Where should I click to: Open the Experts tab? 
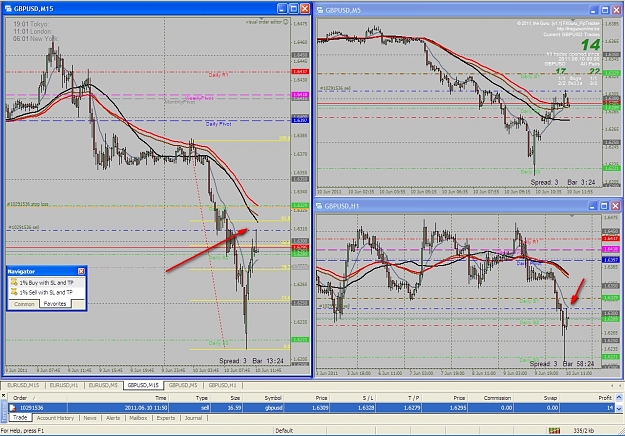click(x=166, y=418)
